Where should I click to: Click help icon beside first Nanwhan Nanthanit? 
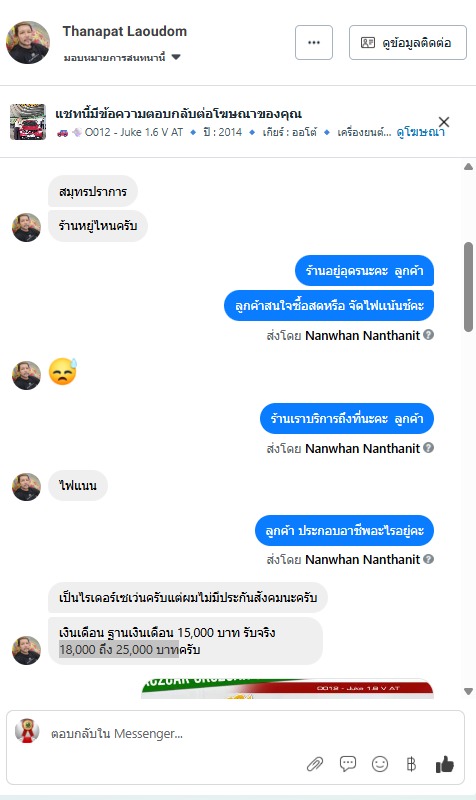pos(429,335)
